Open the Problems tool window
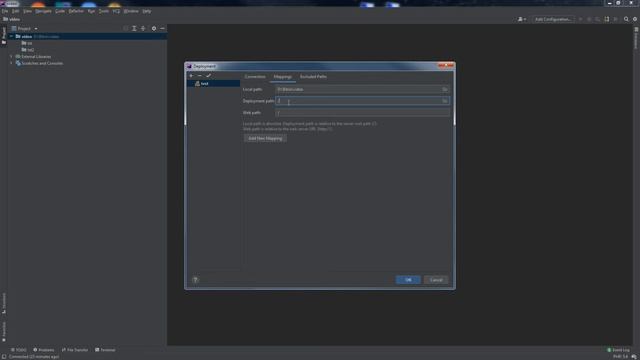The image size is (640, 360). (x=43, y=350)
